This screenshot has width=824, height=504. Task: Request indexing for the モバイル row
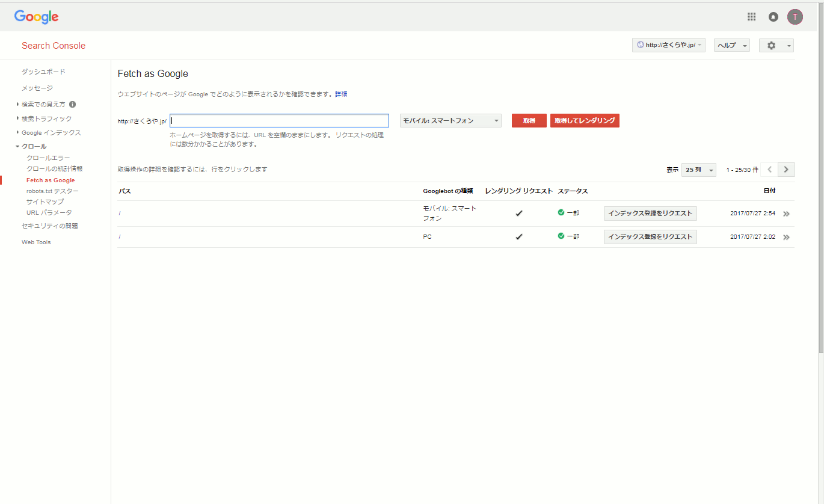[x=650, y=214]
